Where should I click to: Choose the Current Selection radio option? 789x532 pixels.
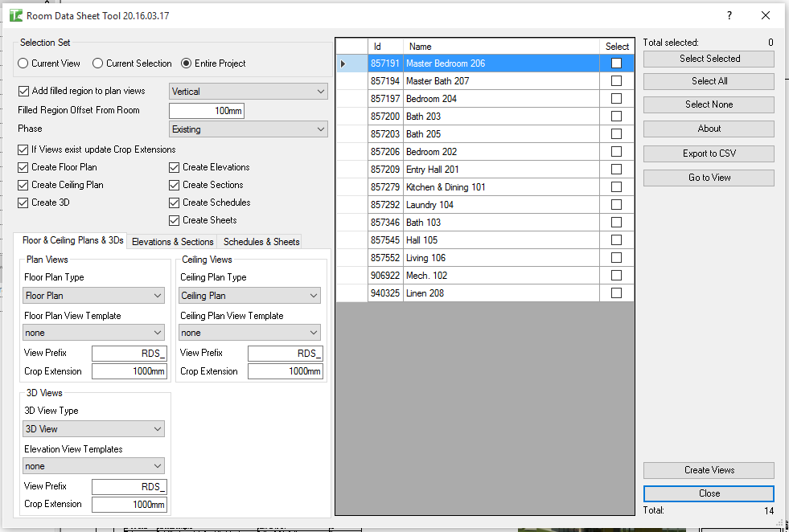[x=98, y=63]
